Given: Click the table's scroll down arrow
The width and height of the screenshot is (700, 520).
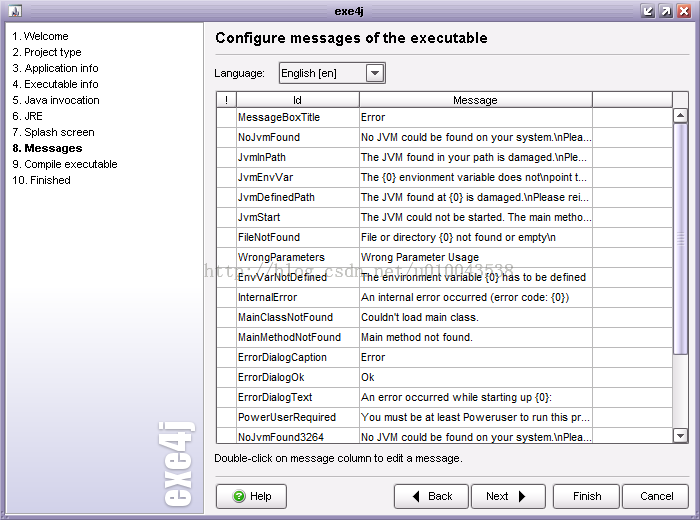Looking at the screenshot, I should click(680, 435).
